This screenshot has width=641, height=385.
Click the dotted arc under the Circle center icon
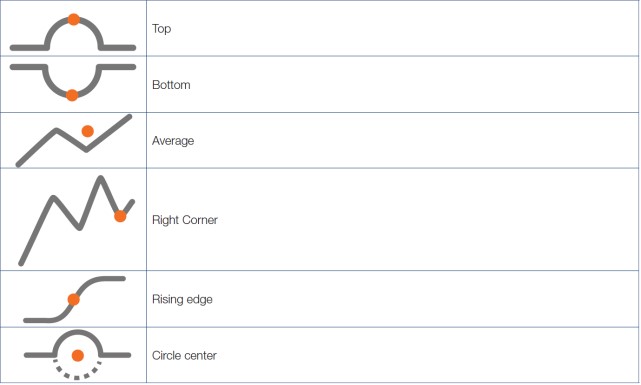click(77, 370)
